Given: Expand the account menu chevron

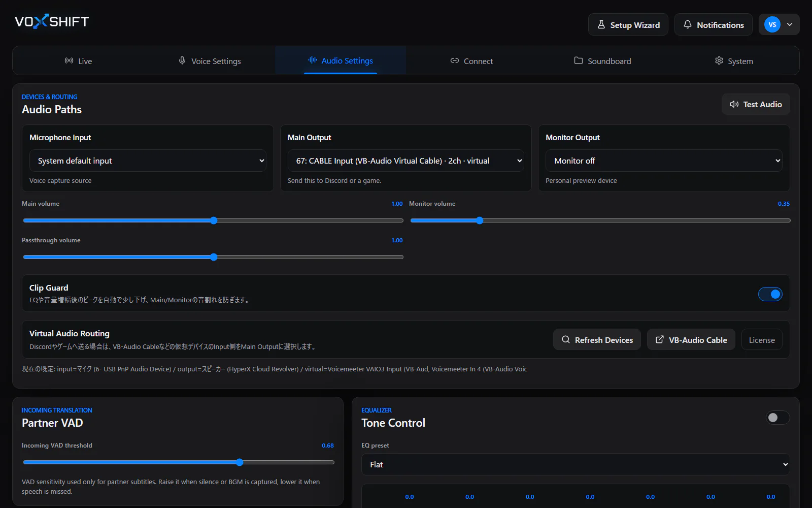Looking at the screenshot, I should coord(790,24).
